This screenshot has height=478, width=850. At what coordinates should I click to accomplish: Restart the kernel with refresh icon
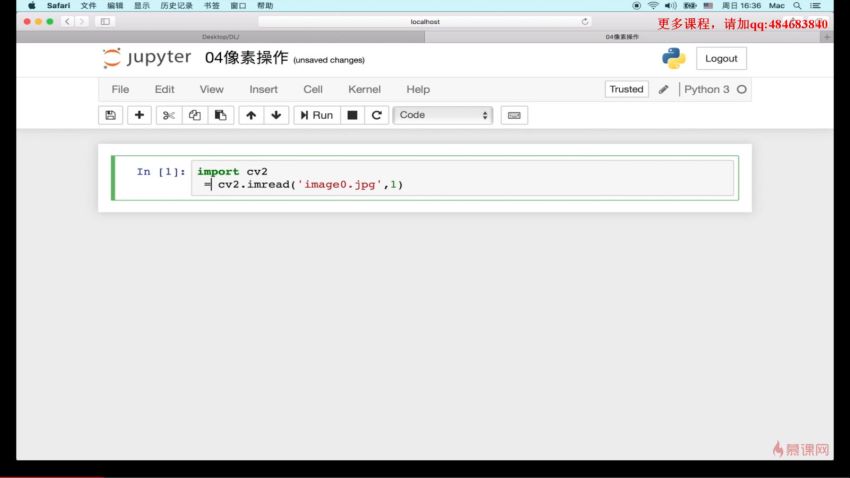pyautogui.click(x=377, y=115)
